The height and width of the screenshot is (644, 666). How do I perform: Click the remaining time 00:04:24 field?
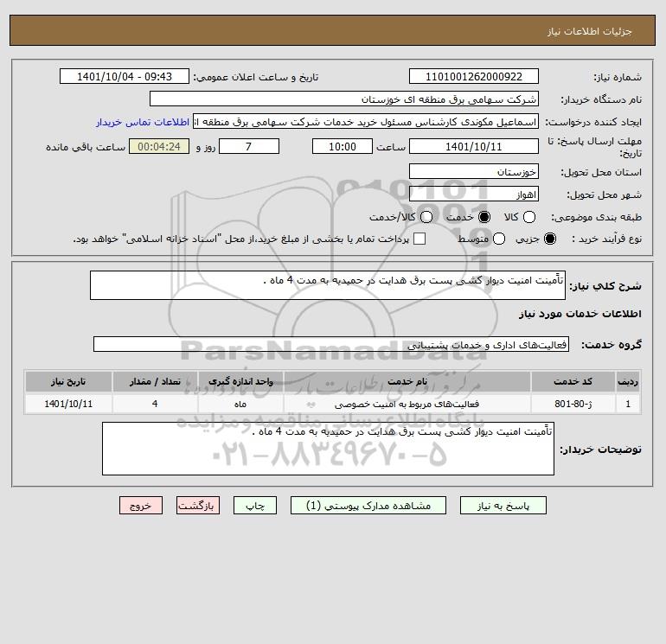click(159, 147)
